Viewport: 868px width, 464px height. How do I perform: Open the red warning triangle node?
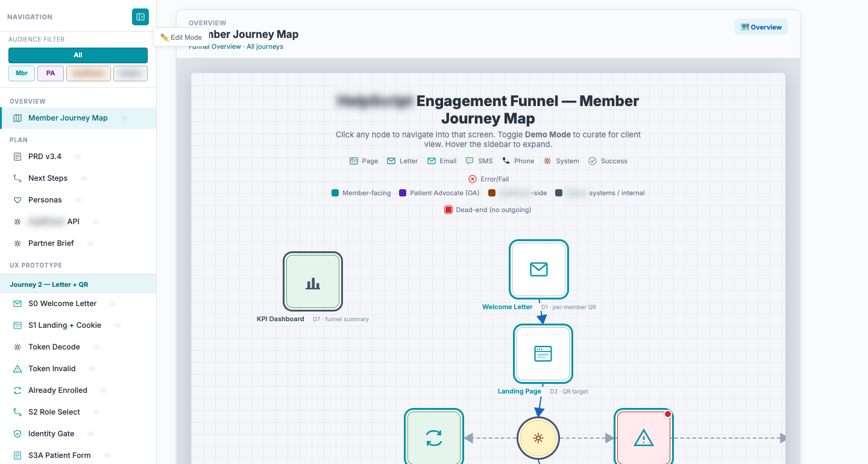tap(643, 438)
